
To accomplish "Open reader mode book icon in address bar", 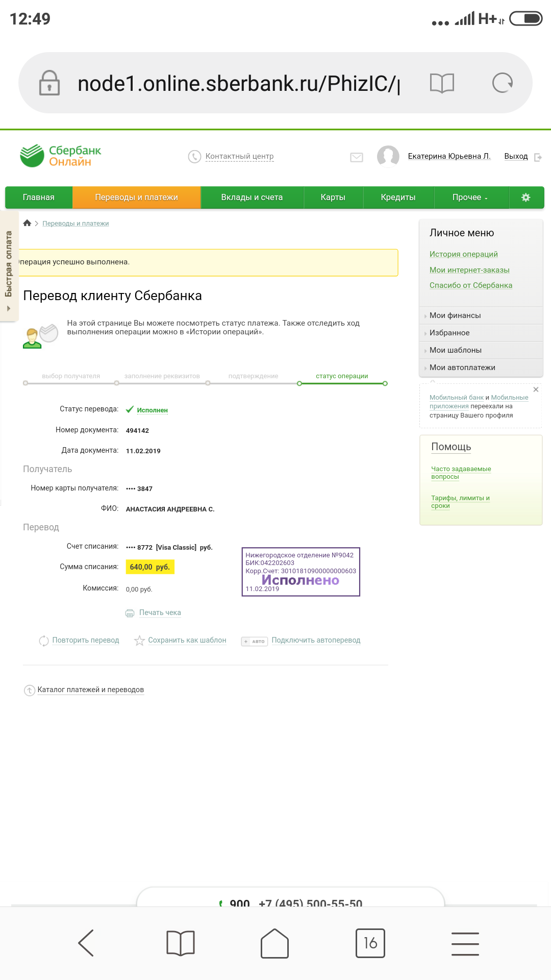I will pyautogui.click(x=442, y=83).
